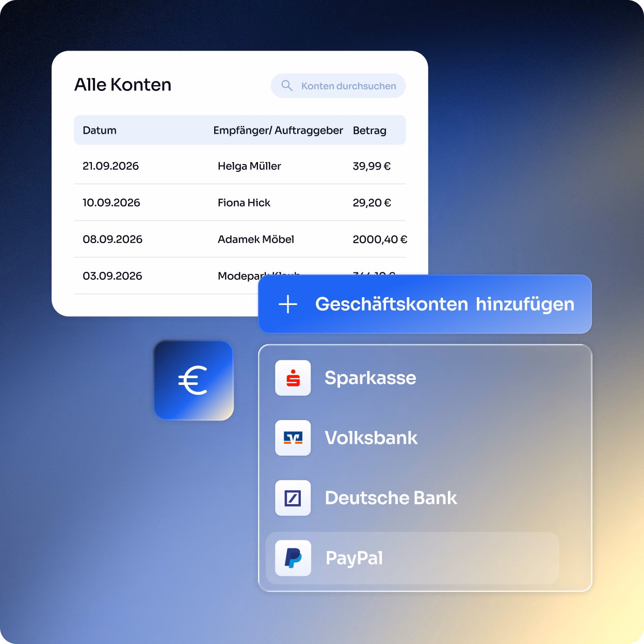Click the Sparkasse logo icon
644x644 pixels.
tap(293, 378)
